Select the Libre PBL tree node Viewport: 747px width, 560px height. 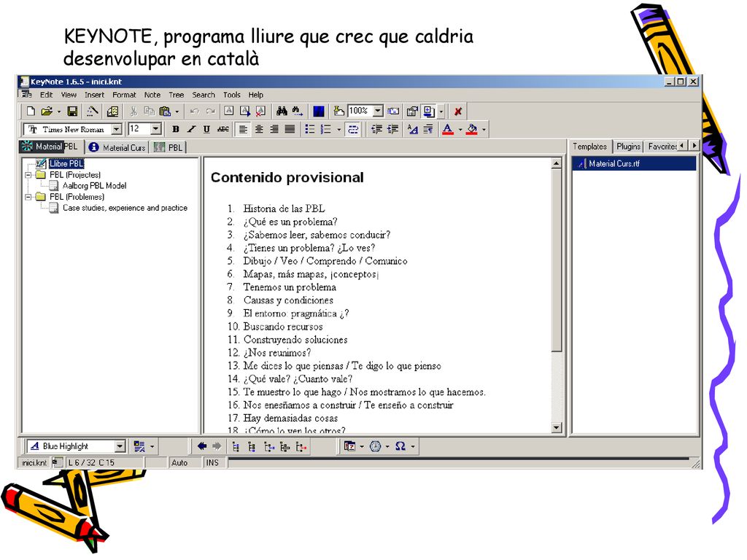coord(66,163)
